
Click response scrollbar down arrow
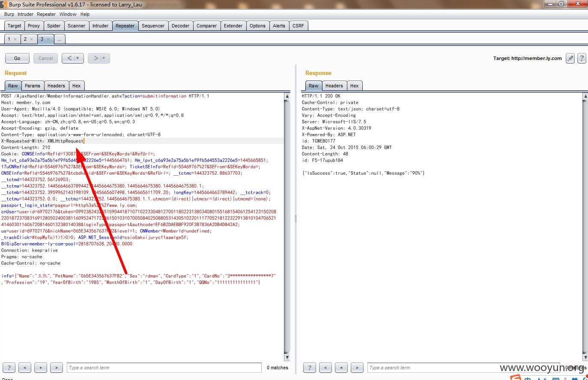(x=585, y=357)
